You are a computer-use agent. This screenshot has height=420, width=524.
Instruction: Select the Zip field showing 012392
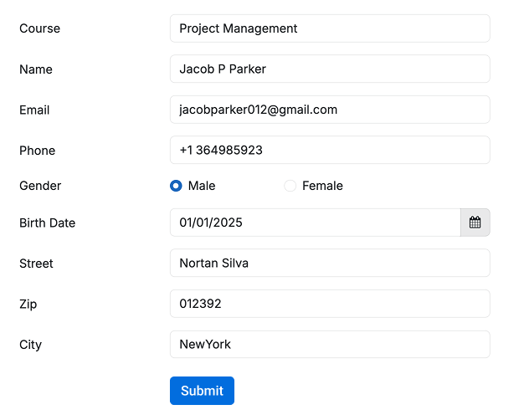pyautogui.click(x=329, y=304)
